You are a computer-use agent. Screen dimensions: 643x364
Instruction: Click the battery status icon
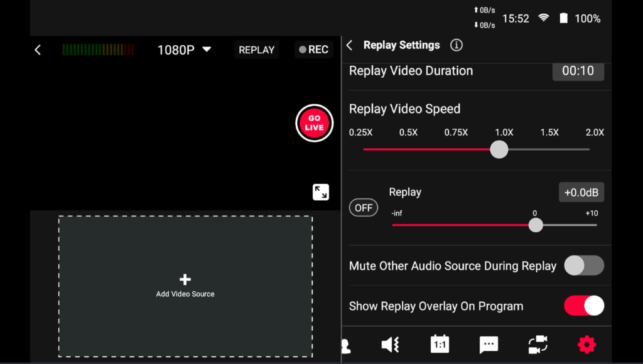tap(564, 18)
